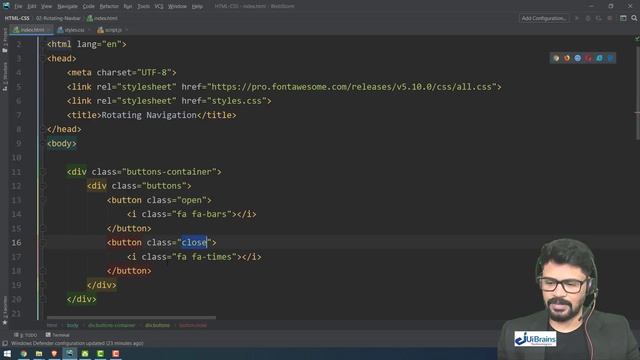Screen dimensions: 640x360
Task: Collapse the buttons-container div fold marker
Action: click(x=42, y=172)
